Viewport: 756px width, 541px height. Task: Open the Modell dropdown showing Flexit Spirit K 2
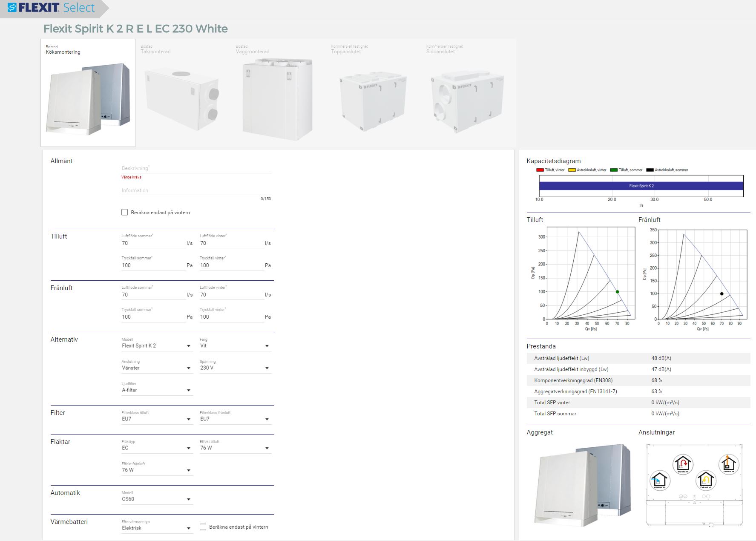(157, 346)
